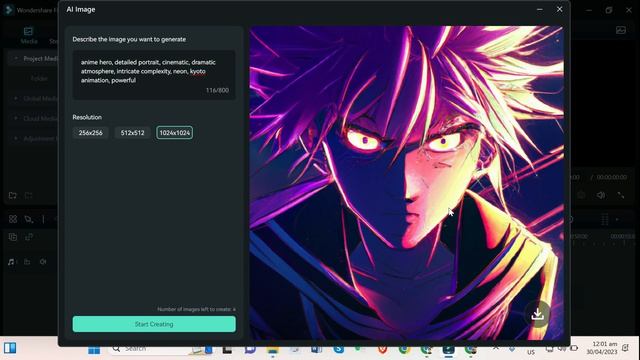Click the preview volume speaker icon
This screenshot has width=640, height=360.
click(600, 196)
